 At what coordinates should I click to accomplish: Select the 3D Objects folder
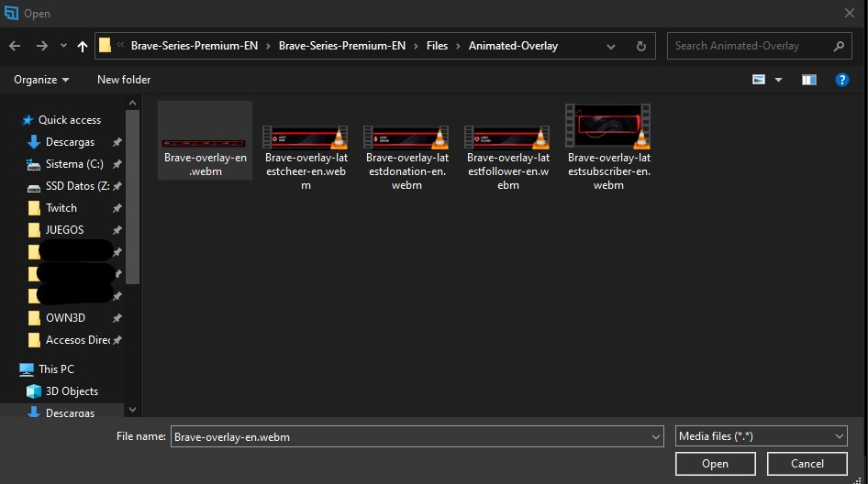coord(72,391)
